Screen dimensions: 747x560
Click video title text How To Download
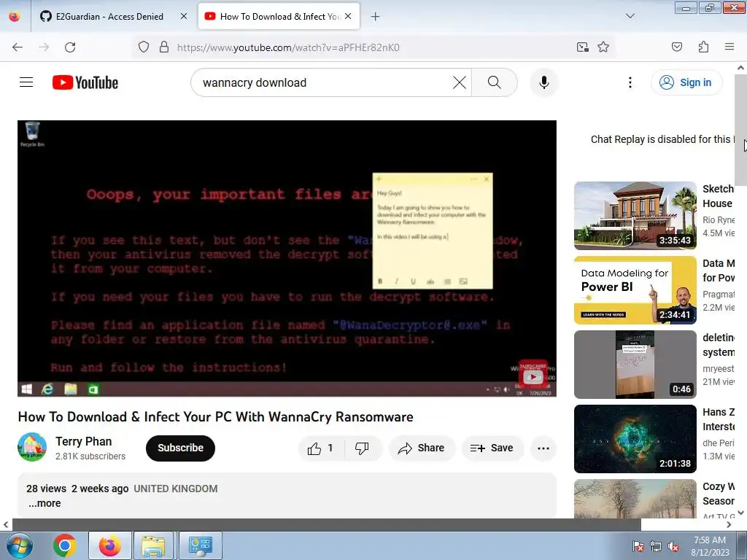pos(215,416)
